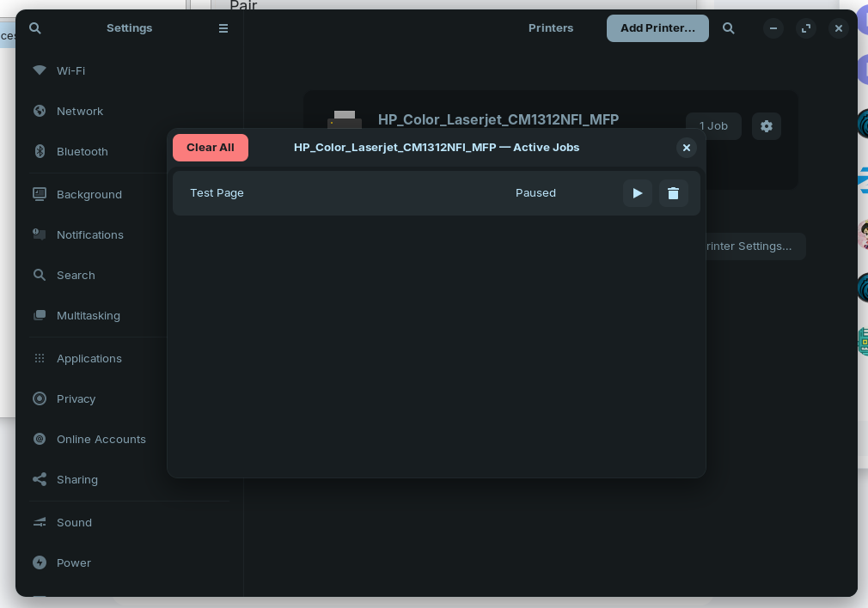Screen dimensions: 868x608
Task: Click the printer device thumbnail icon
Action: coord(345,119)
